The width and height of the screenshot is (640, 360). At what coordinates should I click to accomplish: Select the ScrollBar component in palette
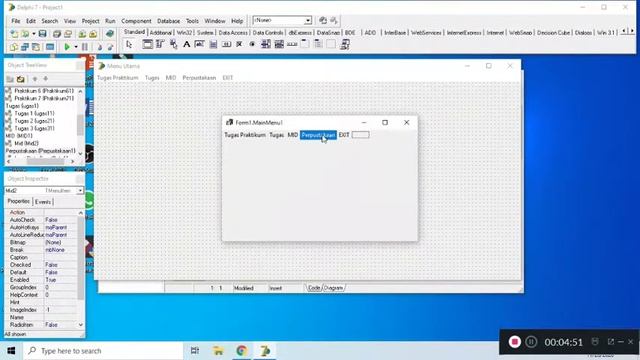(x=292, y=44)
